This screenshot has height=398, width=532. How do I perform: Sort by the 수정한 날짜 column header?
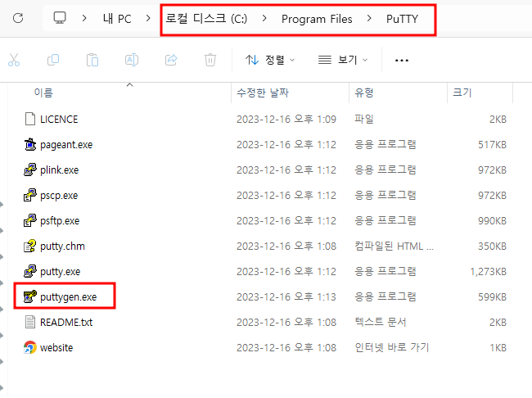[263, 93]
